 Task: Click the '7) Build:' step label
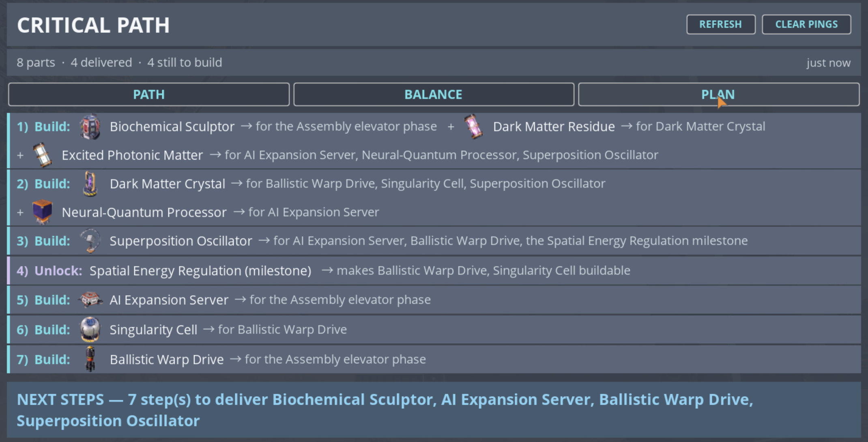click(x=43, y=359)
